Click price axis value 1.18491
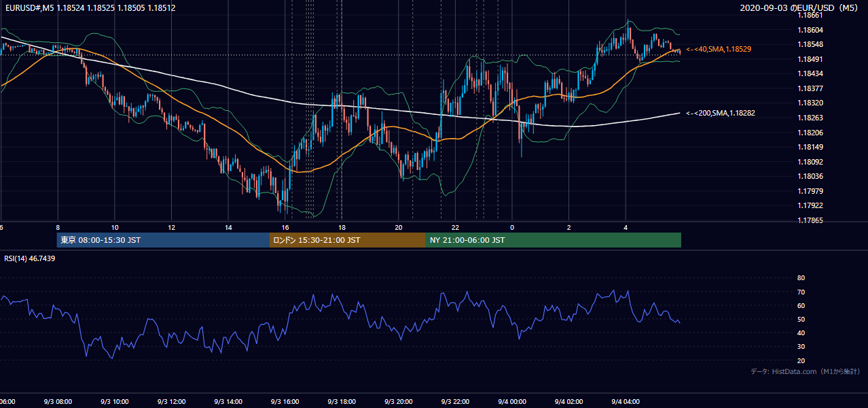868x408 pixels. click(810, 59)
